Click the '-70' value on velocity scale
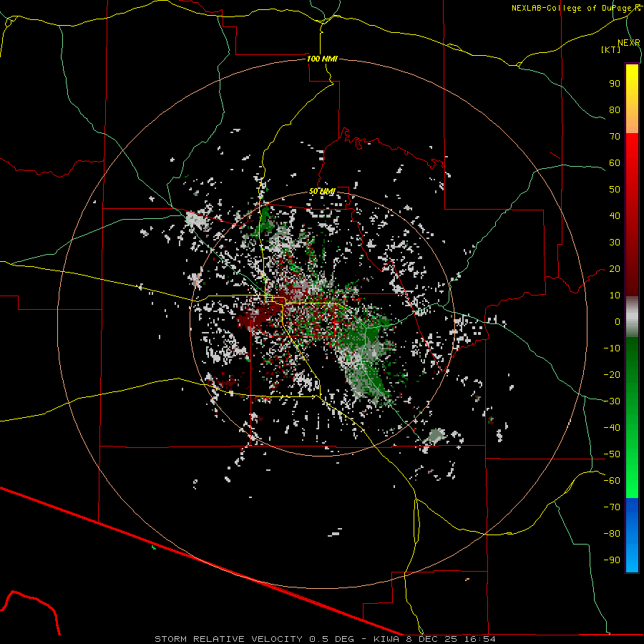Viewport: 644px width, 644px height. (x=612, y=507)
